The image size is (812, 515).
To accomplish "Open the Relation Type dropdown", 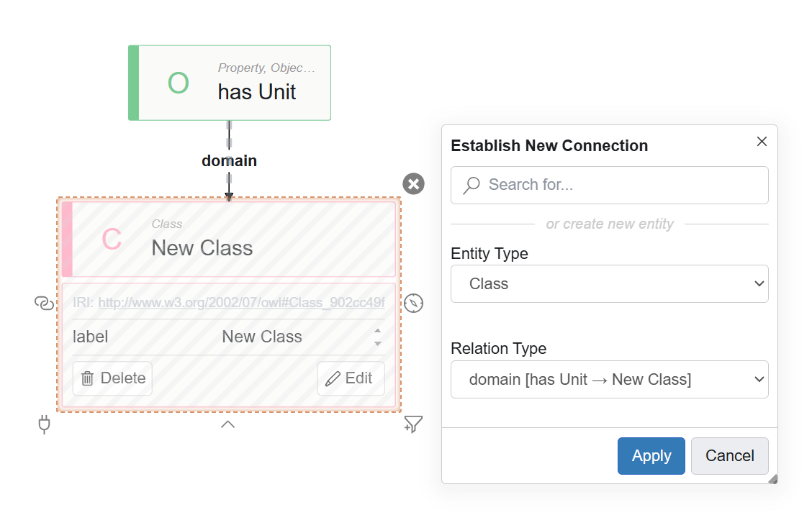I will (610, 379).
